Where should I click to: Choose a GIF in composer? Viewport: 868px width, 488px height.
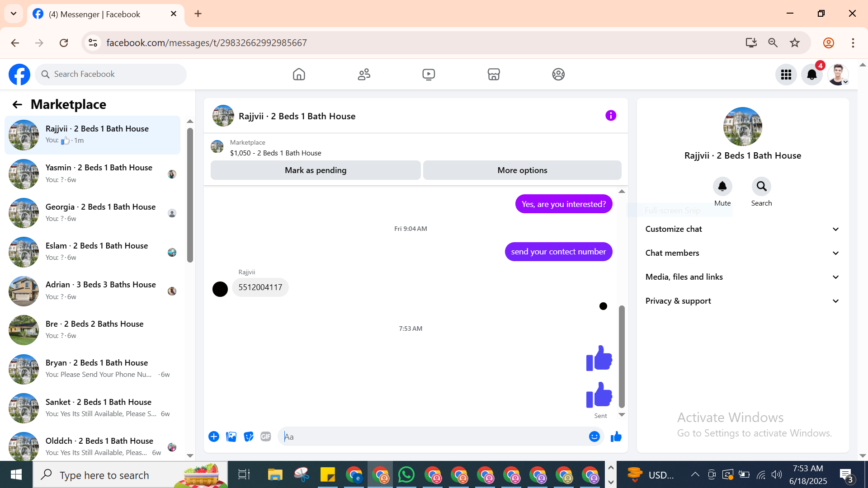tap(266, 436)
